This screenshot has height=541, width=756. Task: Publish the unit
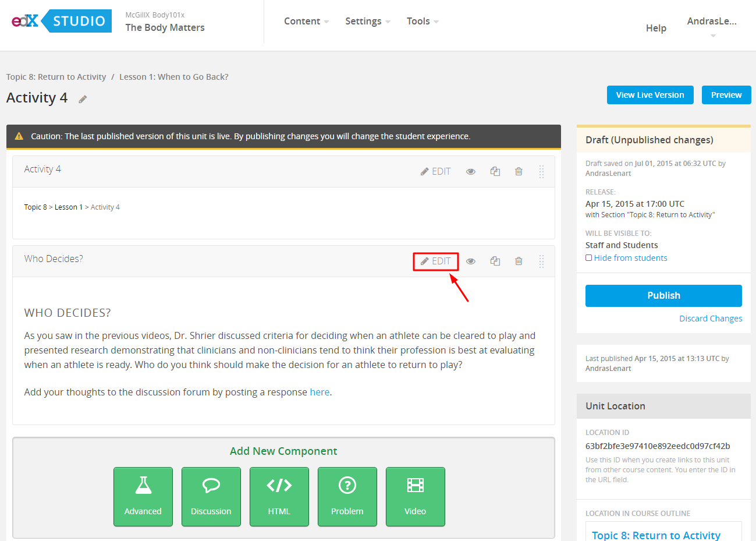663,295
